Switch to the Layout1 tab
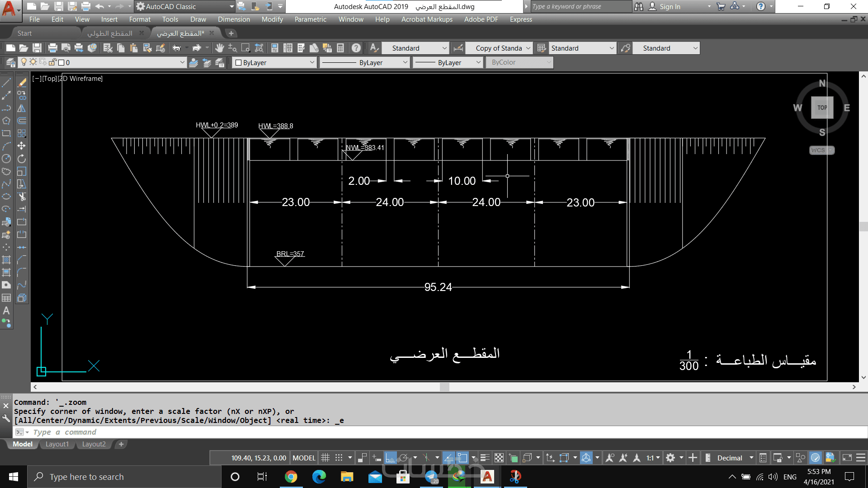The image size is (868, 488). 57,444
